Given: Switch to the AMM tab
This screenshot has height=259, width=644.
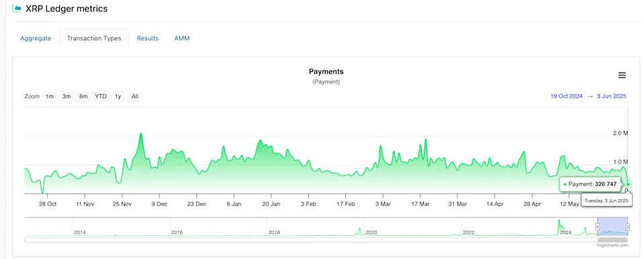Looking at the screenshot, I should [182, 38].
